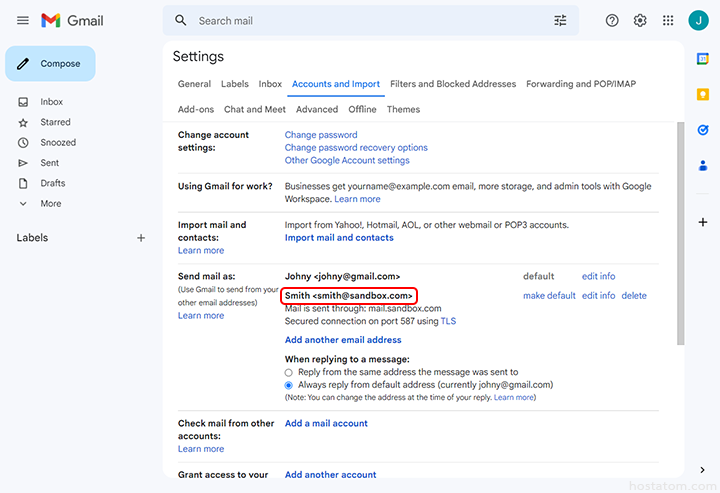Open Google Tasks in side panel
This screenshot has width=720, height=493.
703,129
